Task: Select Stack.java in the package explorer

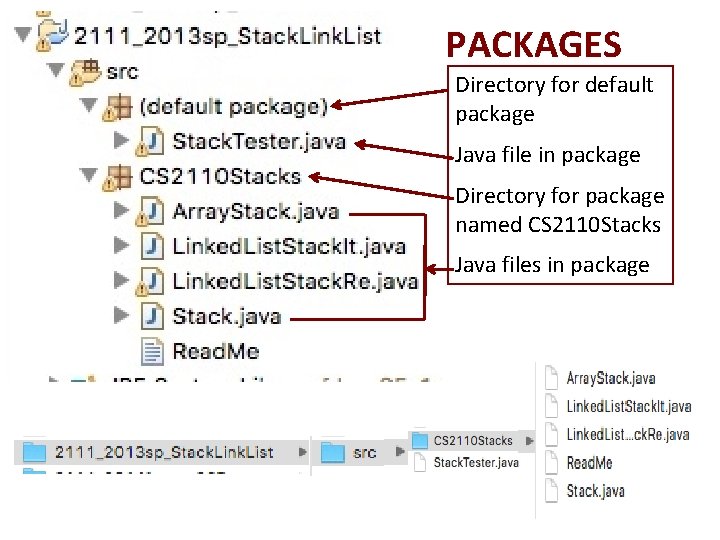Action: tap(226, 316)
